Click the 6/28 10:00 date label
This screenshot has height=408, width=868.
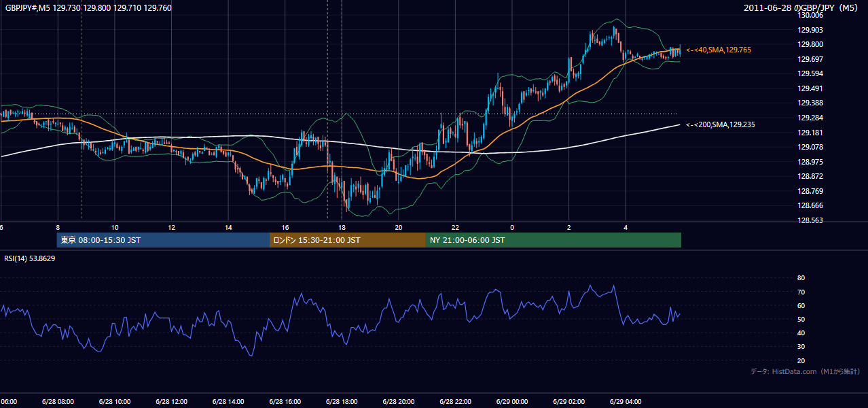(x=114, y=402)
